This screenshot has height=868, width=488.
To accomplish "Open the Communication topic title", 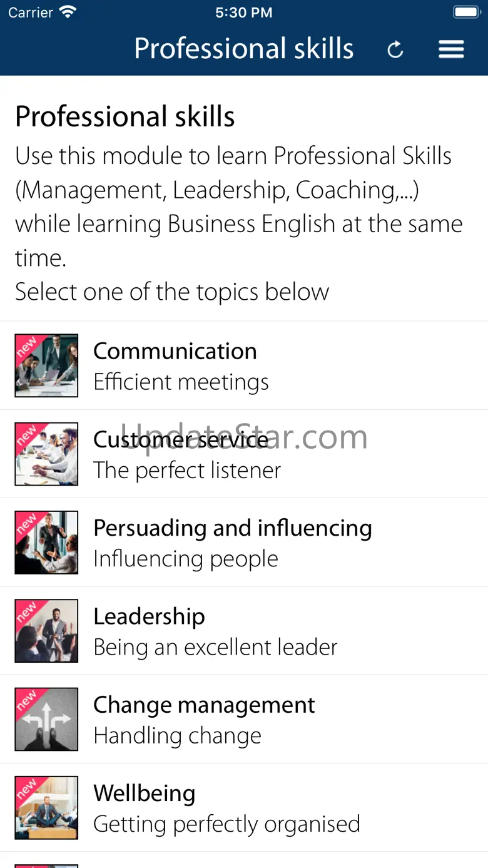I will (175, 351).
